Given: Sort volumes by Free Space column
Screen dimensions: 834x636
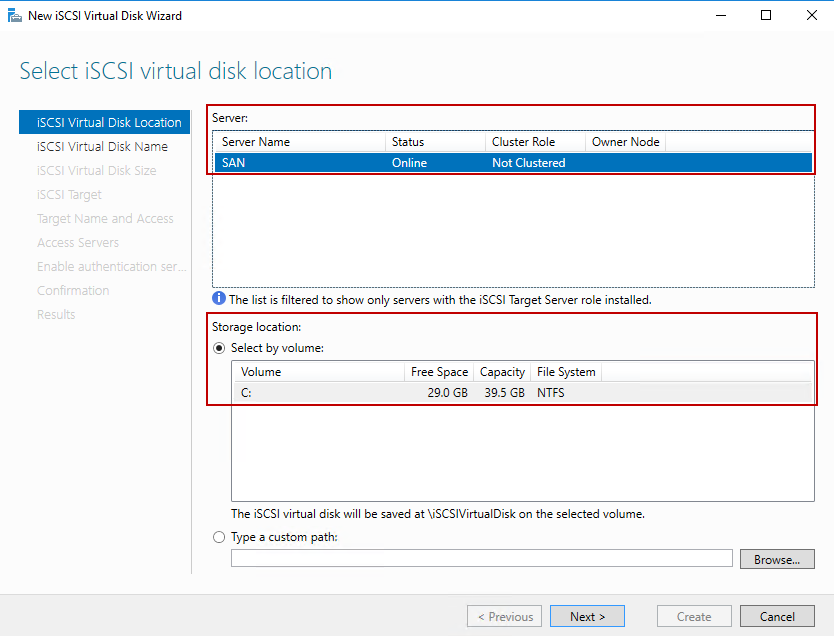Looking at the screenshot, I should click(x=439, y=371).
